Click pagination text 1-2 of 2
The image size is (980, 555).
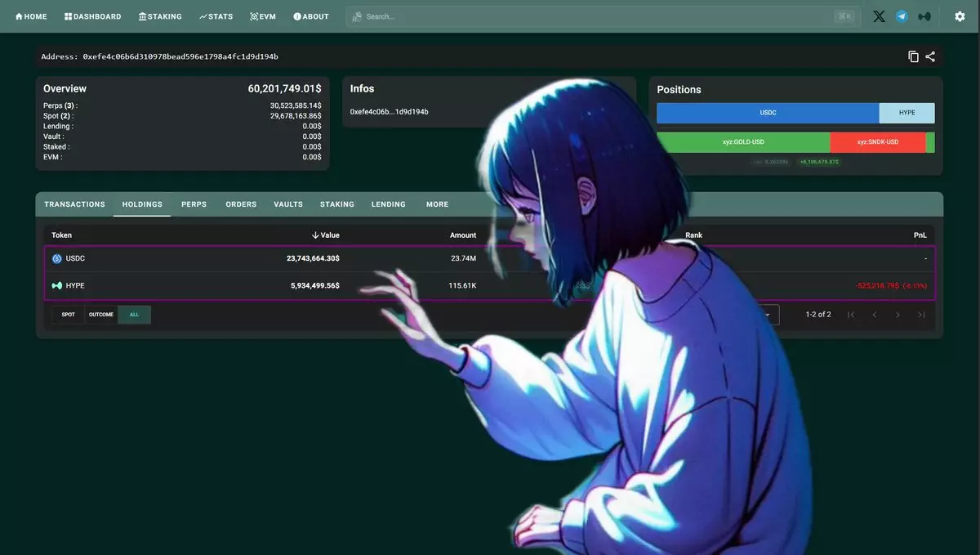coord(818,315)
